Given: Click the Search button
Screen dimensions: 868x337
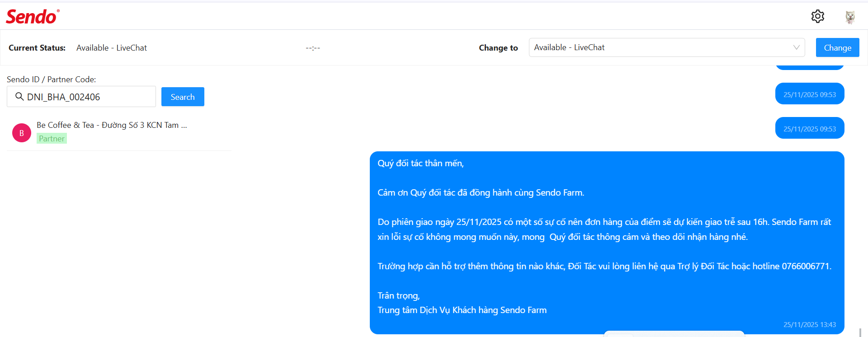Looking at the screenshot, I should pyautogui.click(x=183, y=97).
